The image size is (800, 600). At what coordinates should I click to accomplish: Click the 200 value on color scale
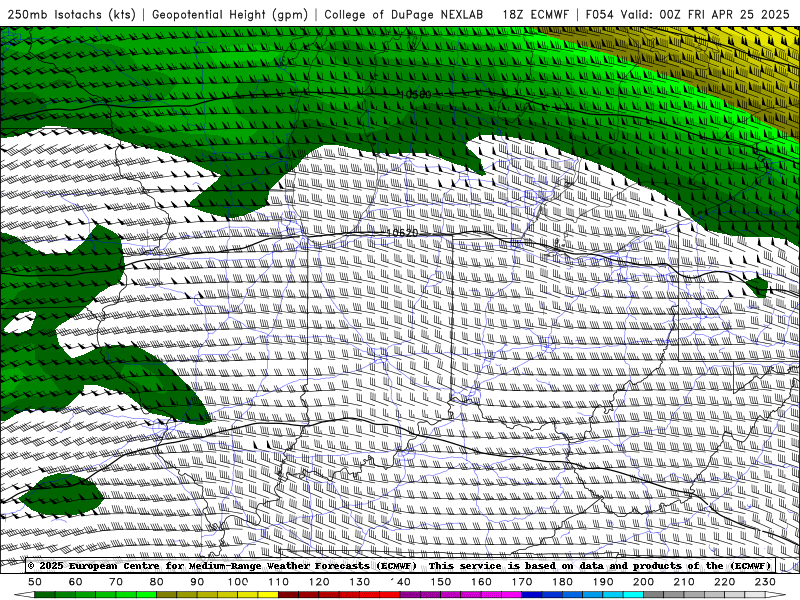coord(643,582)
